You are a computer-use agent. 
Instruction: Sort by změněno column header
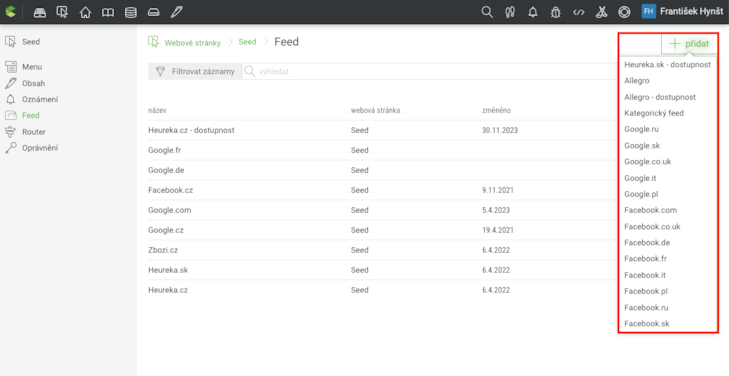(497, 111)
